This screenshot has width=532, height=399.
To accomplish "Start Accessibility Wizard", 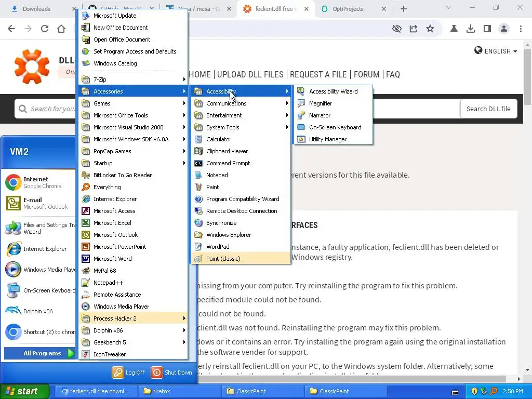I will pyautogui.click(x=333, y=91).
